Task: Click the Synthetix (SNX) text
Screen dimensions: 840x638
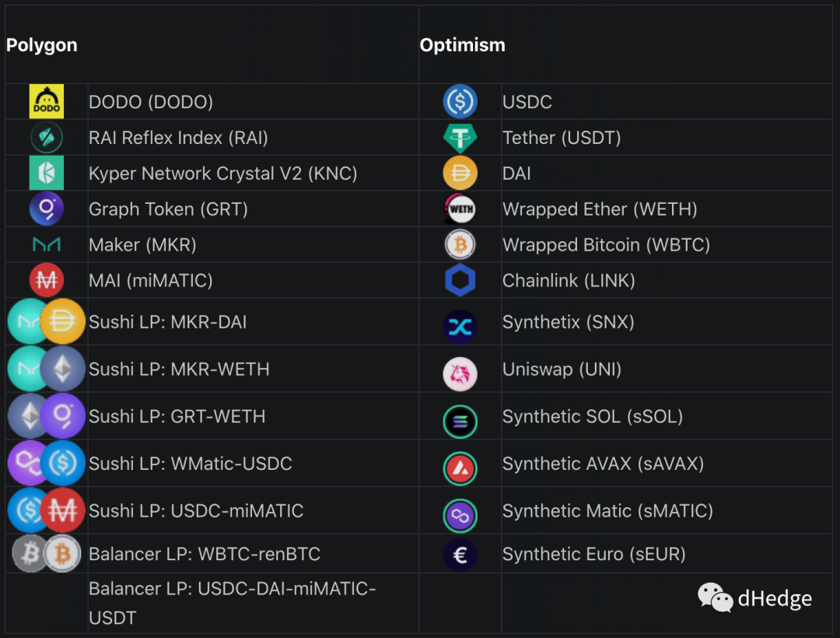Action: (569, 322)
